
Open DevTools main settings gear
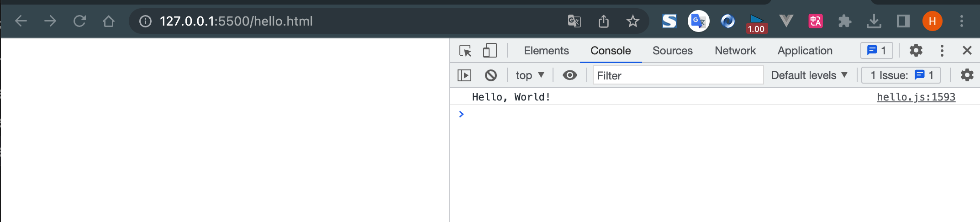[916, 51]
